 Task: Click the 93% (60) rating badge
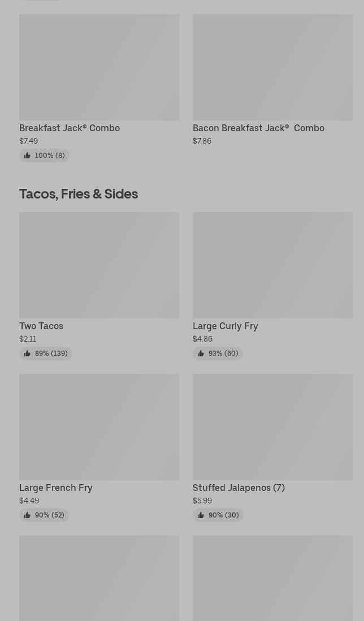pyautogui.click(x=218, y=353)
